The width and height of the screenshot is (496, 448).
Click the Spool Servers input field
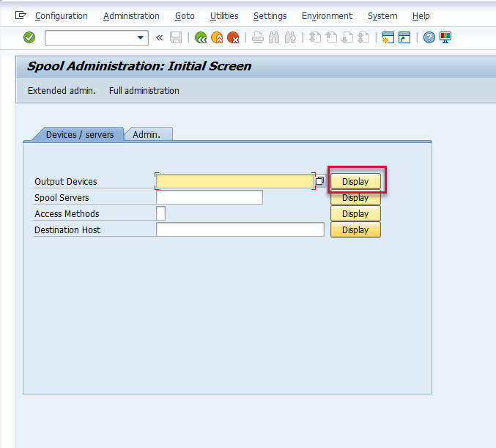(x=209, y=197)
